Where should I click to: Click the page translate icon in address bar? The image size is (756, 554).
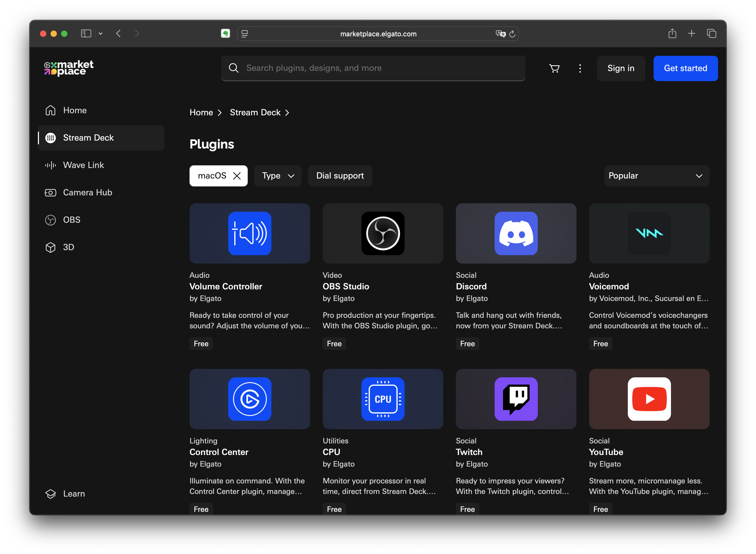[500, 33]
